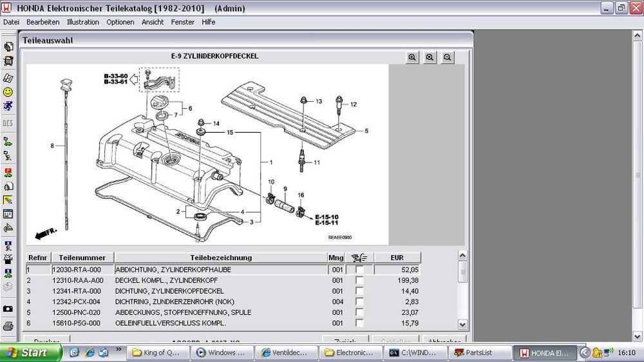Zoom out of the parts illustration
This screenshot has width=644, height=362.
tap(448, 57)
